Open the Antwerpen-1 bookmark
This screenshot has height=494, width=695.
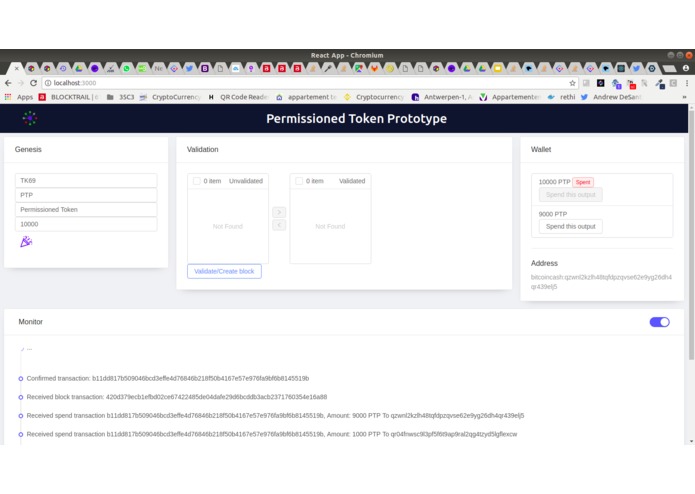pyautogui.click(x=442, y=97)
